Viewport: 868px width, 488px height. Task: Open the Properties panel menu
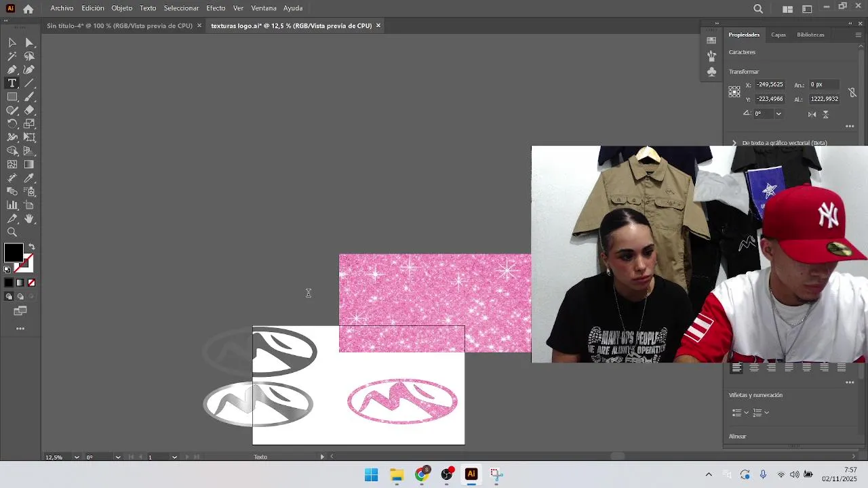(858, 35)
